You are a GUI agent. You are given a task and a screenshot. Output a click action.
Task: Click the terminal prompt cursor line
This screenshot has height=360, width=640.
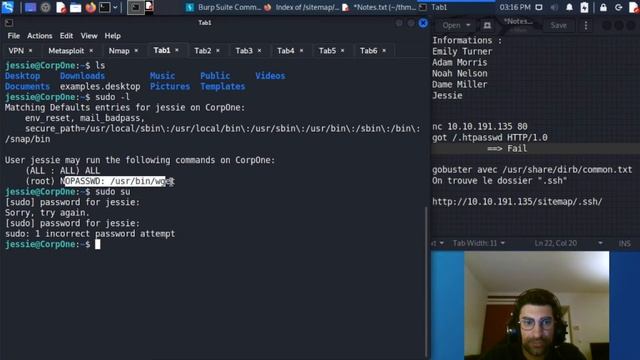[52, 244]
